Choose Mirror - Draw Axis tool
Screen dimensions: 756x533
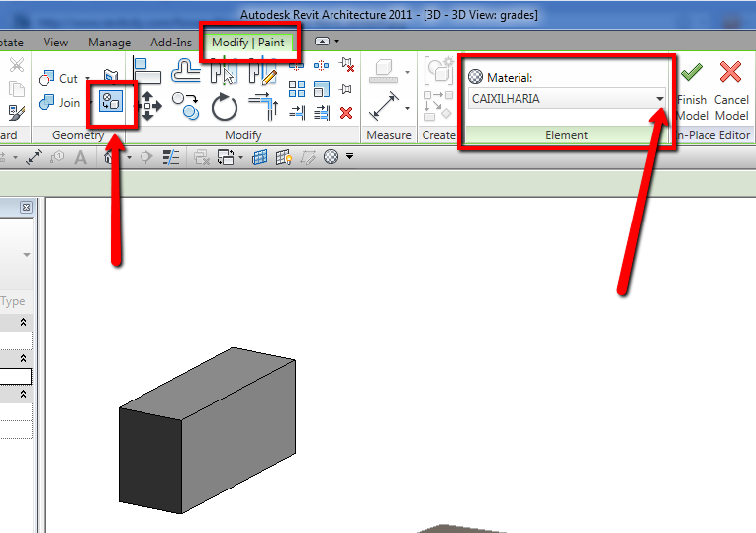(x=263, y=72)
